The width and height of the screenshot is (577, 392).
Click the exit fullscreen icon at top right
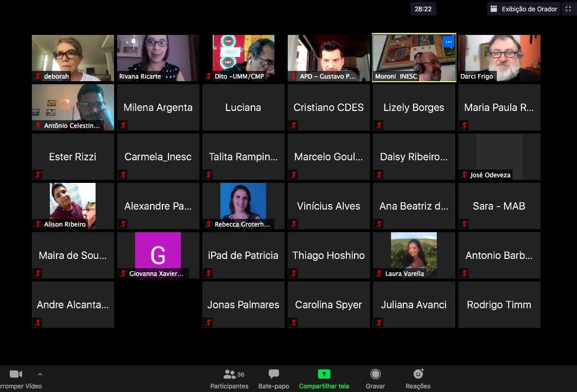pos(568,9)
